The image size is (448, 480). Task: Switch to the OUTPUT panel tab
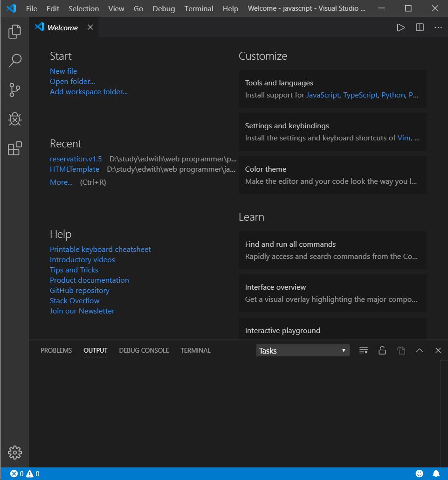coord(95,350)
